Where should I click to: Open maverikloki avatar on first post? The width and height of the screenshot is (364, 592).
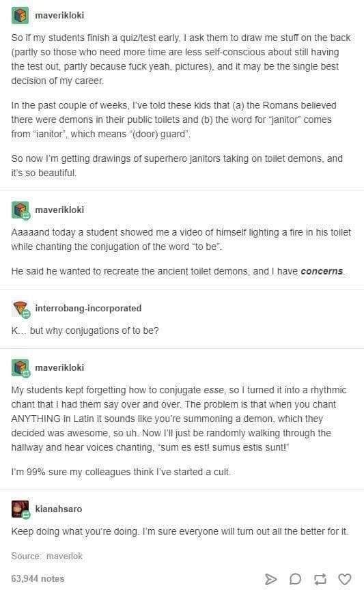pos(20,16)
